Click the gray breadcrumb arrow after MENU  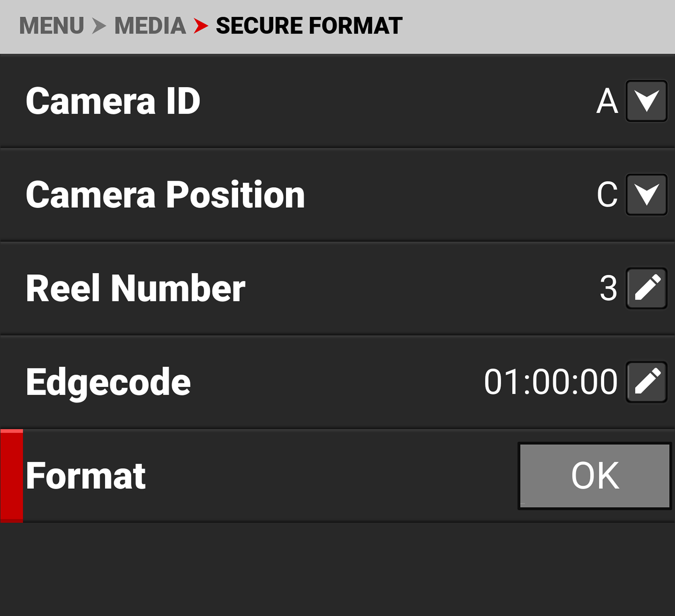pyautogui.click(x=99, y=26)
